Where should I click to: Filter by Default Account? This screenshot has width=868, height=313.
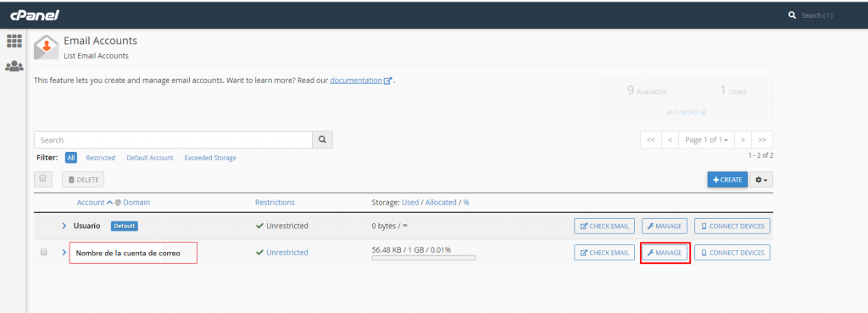point(150,158)
